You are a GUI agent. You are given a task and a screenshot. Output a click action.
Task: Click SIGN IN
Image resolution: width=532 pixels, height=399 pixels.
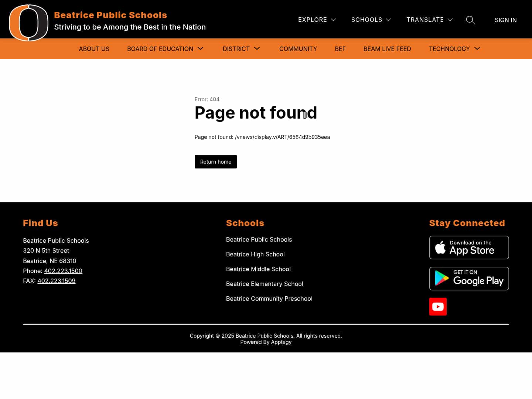(x=505, y=20)
